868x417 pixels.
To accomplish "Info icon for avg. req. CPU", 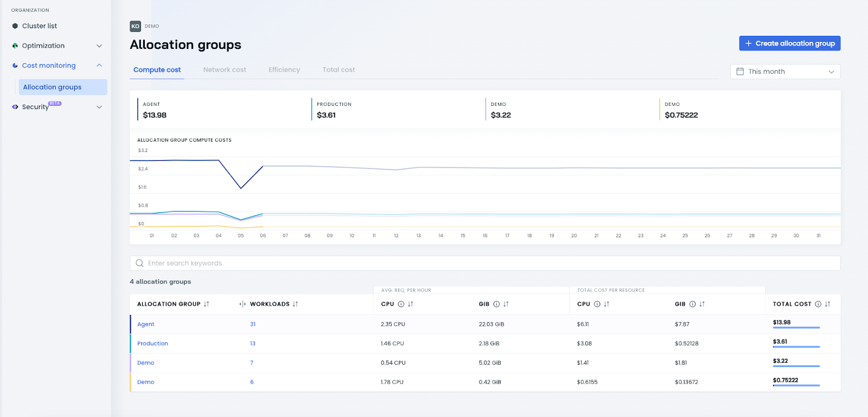I will click(x=401, y=304).
